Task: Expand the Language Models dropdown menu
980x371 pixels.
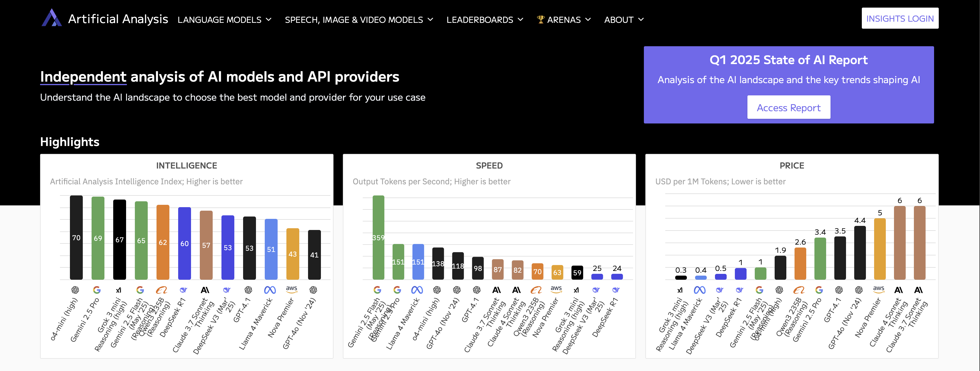Action: [x=224, y=19]
